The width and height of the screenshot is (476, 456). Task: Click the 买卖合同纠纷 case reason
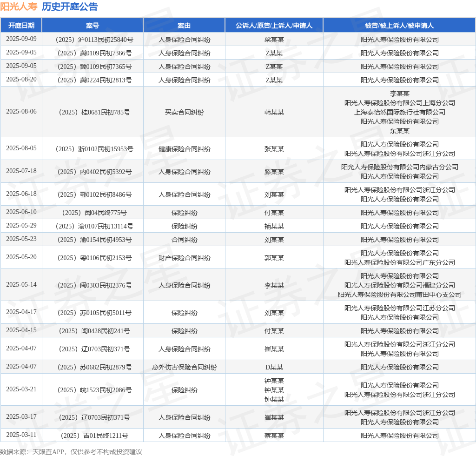(184, 113)
